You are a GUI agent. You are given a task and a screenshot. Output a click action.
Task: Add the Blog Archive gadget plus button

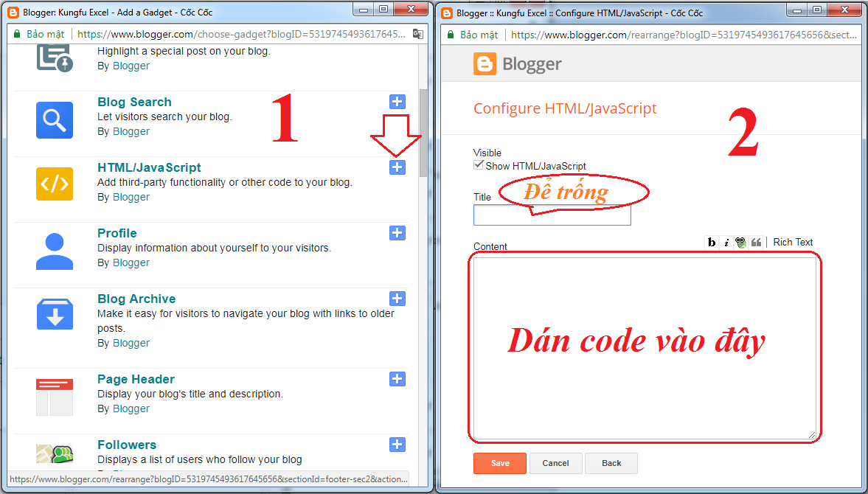coord(397,299)
